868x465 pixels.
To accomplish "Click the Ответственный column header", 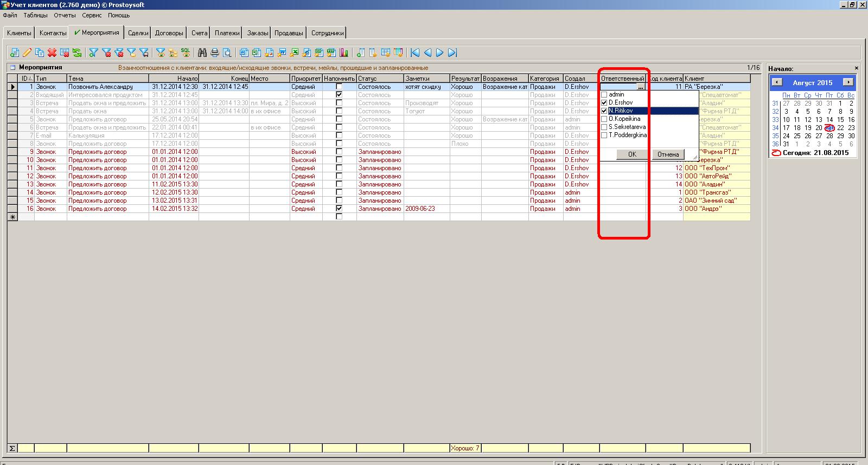I will (622, 79).
